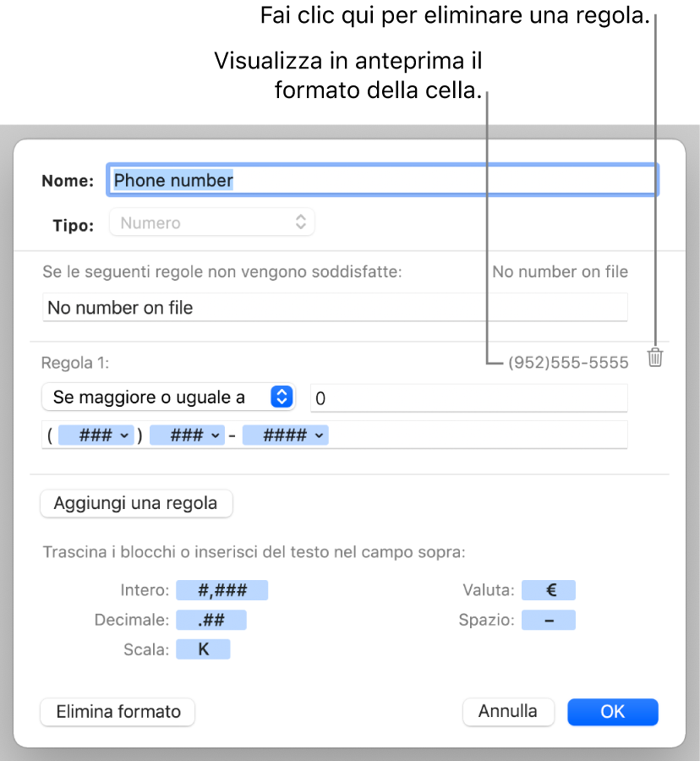Click the trash icon to delete Regola 1
This screenshot has height=761, width=700.
click(655, 358)
